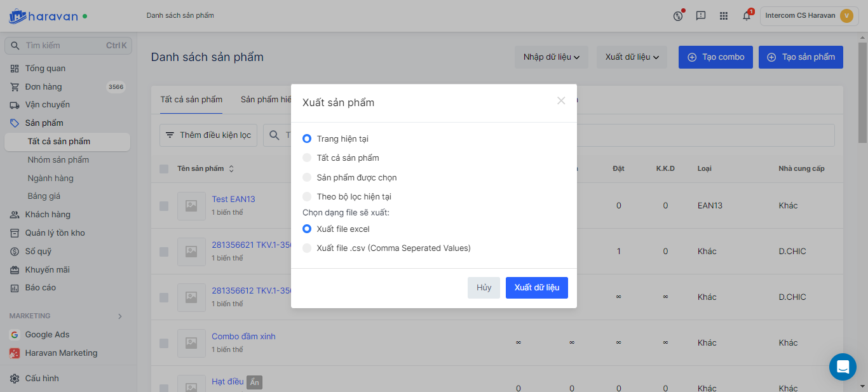Open the apps grid icon
The width and height of the screenshot is (868, 392).
pos(724,16)
